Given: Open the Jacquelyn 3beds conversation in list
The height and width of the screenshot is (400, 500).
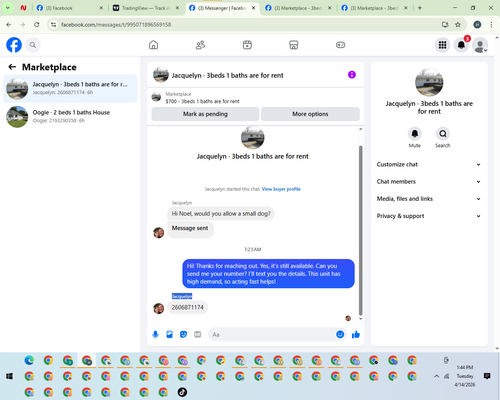Looking at the screenshot, I should (70, 89).
